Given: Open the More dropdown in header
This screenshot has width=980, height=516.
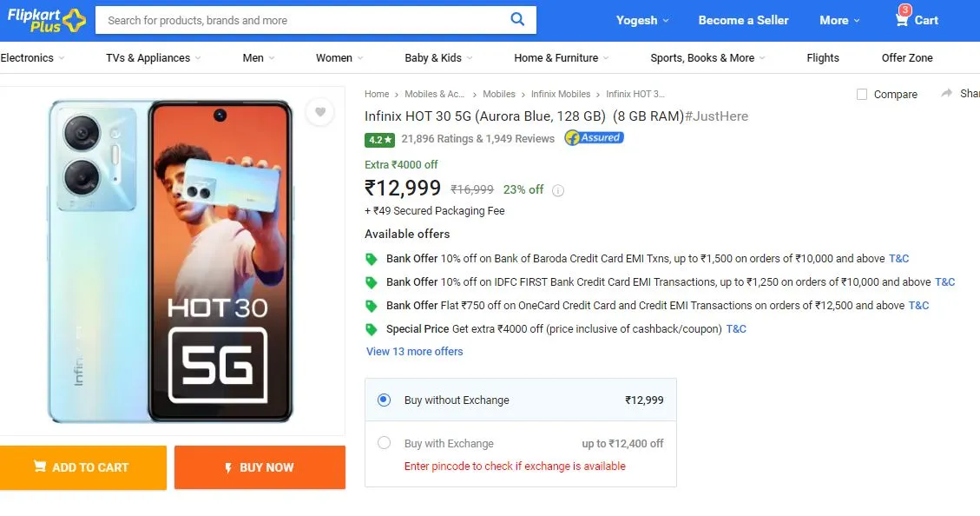Looking at the screenshot, I should (x=839, y=20).
